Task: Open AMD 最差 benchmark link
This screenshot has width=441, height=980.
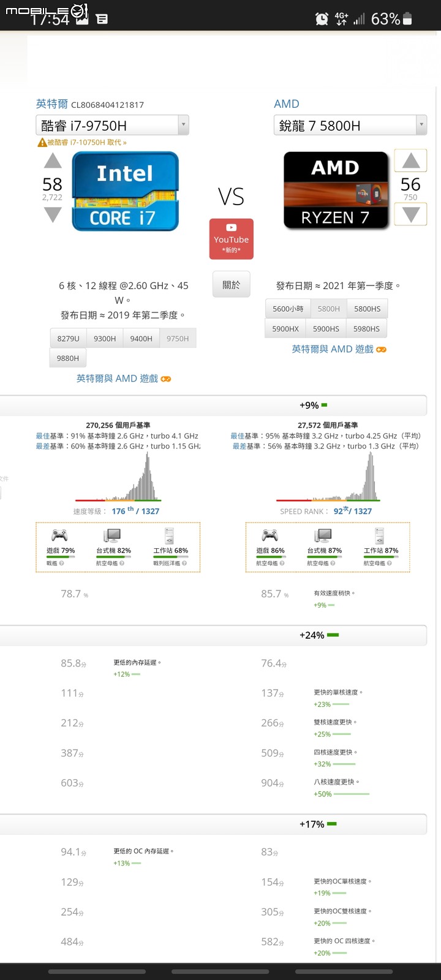Action: pyautogui.click(x=239, y=446)
